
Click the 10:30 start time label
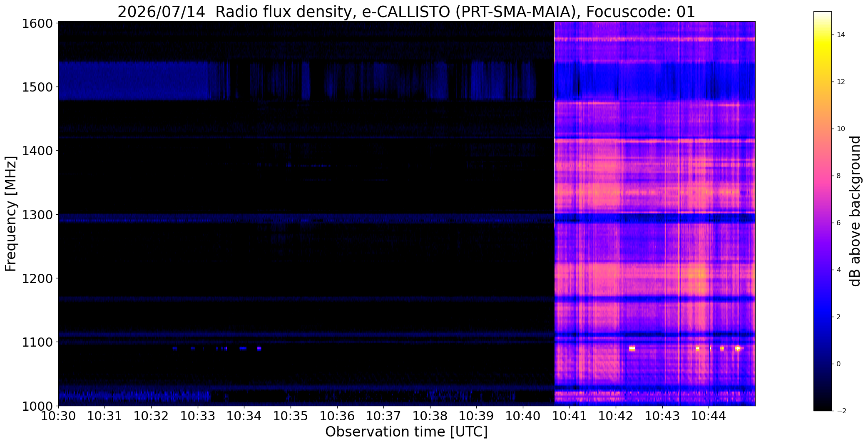tap(58, 416)
